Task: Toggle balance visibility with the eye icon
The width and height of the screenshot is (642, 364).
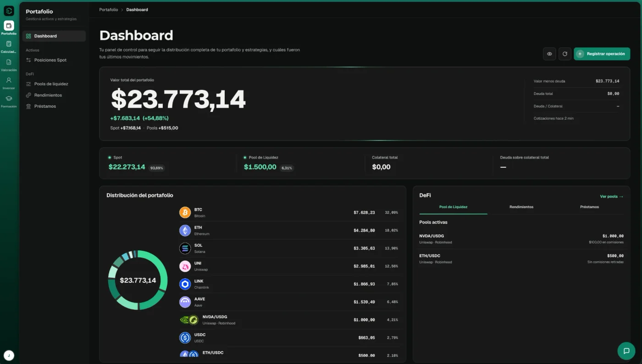Action: click(549, 54)
